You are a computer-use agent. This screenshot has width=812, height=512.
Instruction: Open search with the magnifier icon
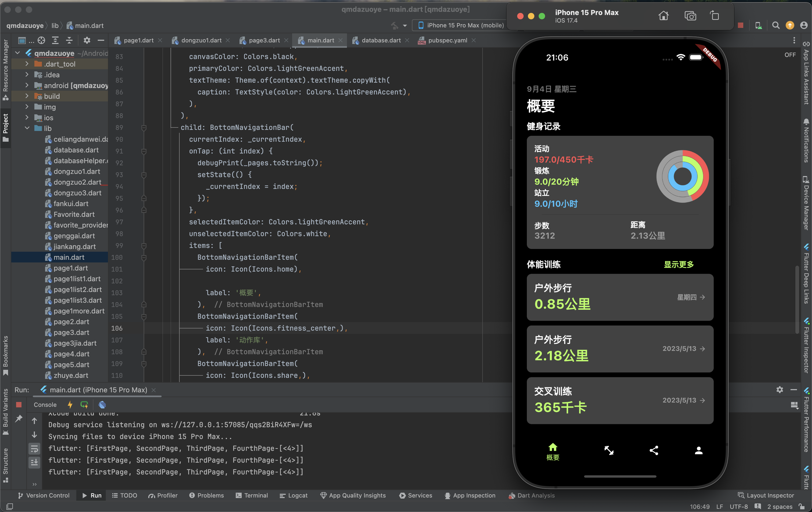tap(776, 25)
